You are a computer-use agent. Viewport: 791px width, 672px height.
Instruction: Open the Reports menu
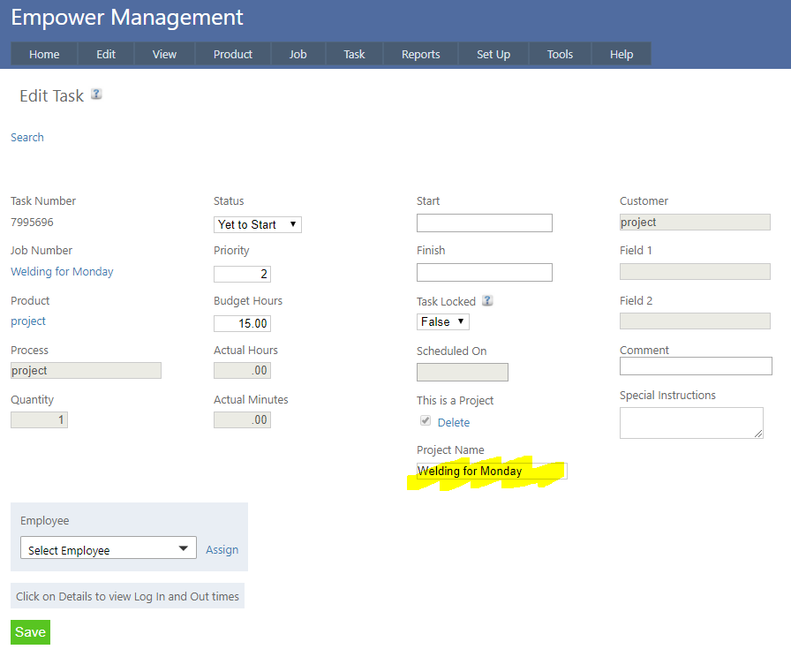(x=420, y=54)
